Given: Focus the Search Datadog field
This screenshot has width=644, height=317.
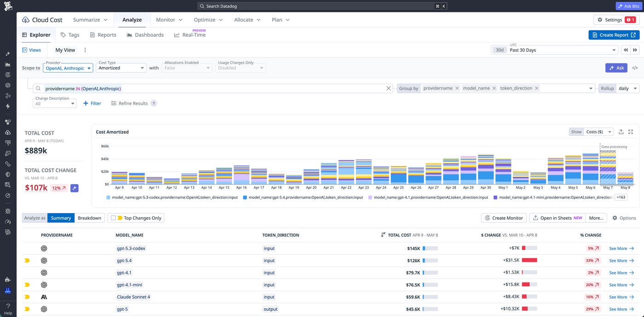Looking at the screenshot, I should click(x=322, y=6).
